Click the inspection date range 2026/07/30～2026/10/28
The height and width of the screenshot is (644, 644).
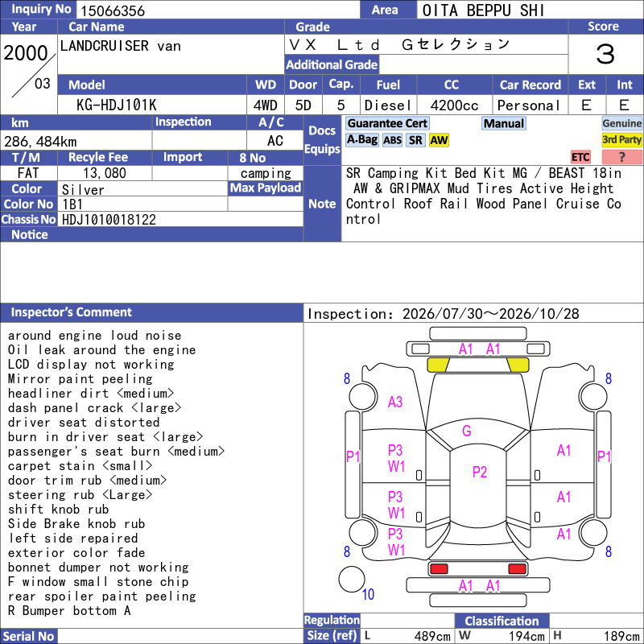tap(490, 314)
